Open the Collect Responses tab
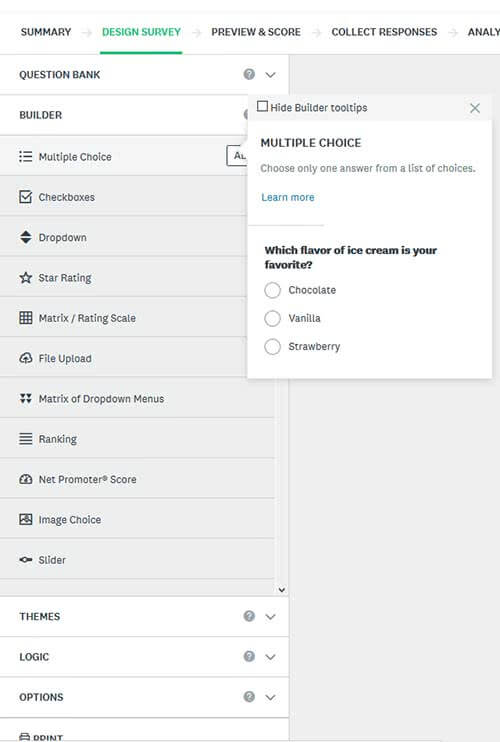500x742 pixels. [384, 32]
